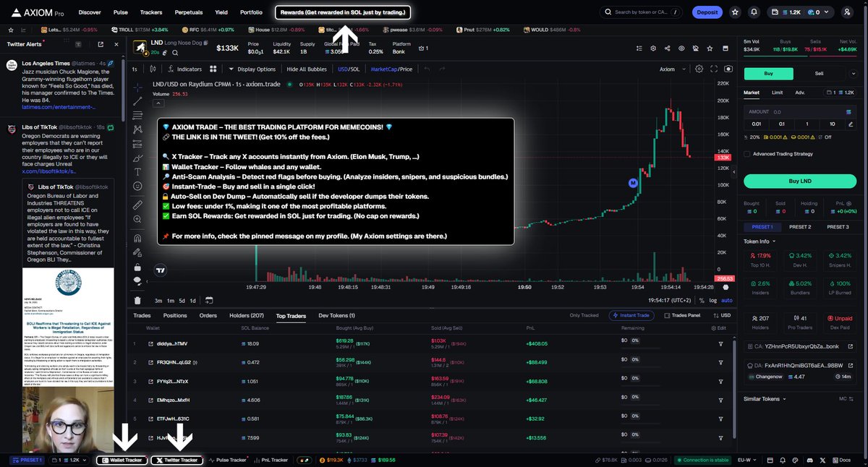
Task: Delete drawings with the trash icon
Action: click(137, 300)
